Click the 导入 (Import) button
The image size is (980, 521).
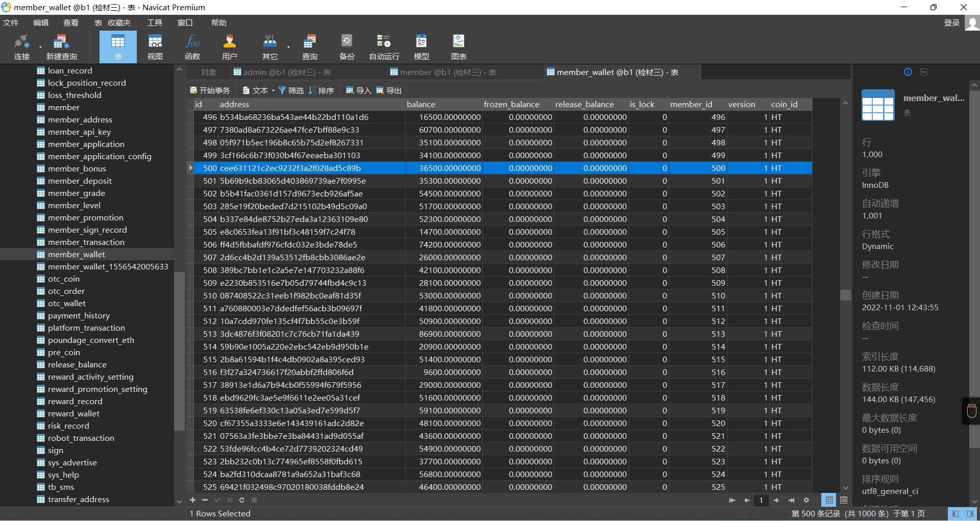358,90
